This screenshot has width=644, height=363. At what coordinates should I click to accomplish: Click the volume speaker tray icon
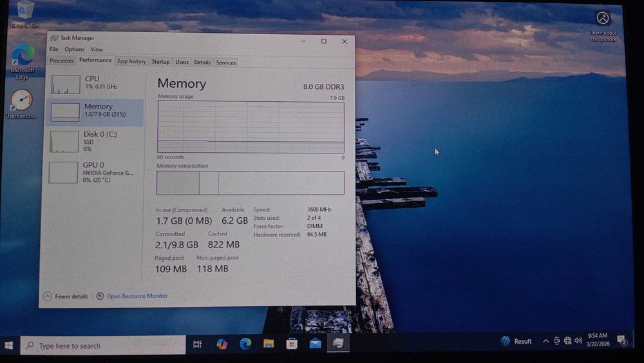click(578, 340)
